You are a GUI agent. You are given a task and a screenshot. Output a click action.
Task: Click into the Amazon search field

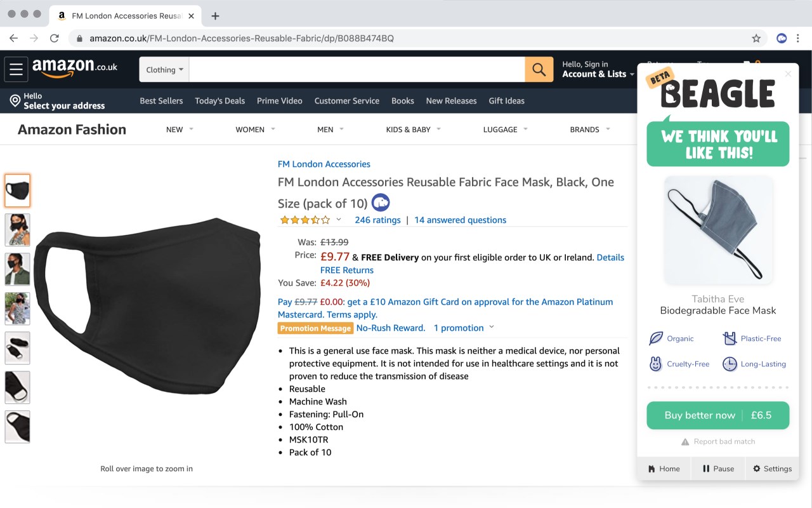pyautogui.click(x=357, y=69)
